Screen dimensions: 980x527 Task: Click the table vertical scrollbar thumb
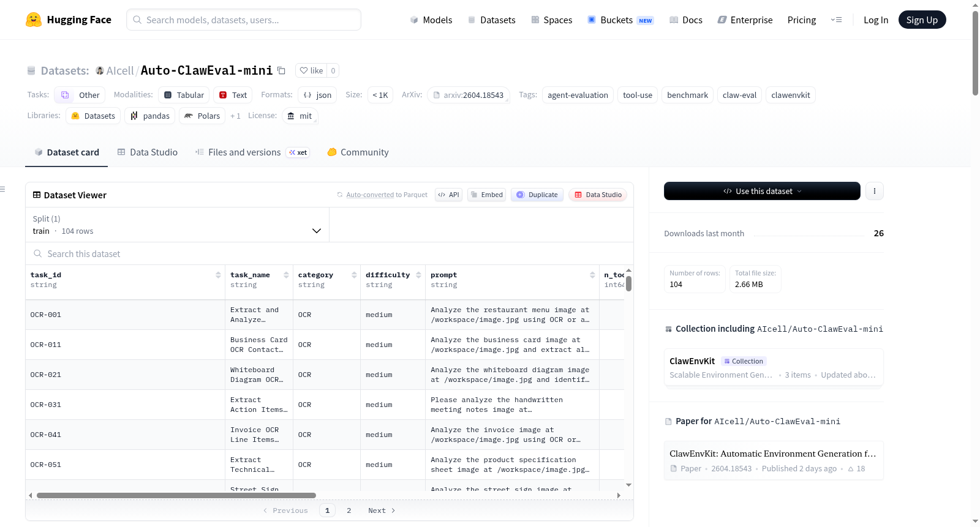[x=628, y=283]
